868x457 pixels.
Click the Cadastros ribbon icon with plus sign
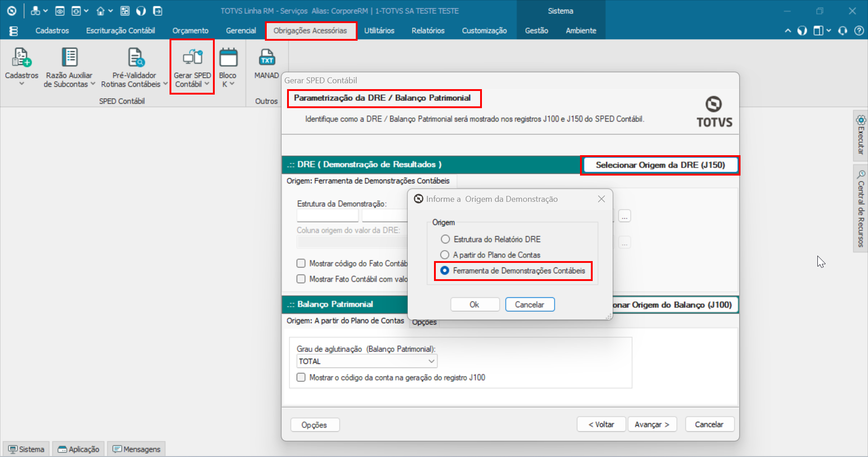point(21,57)
